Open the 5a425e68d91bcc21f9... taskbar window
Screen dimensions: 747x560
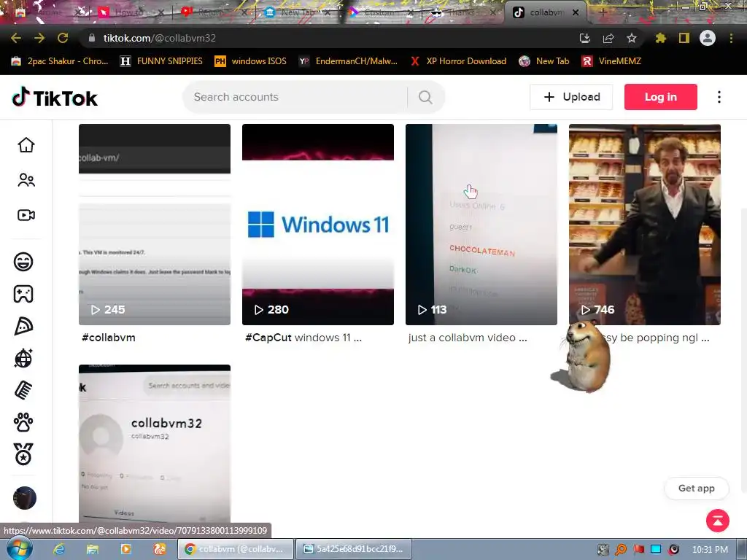(354, 549)
